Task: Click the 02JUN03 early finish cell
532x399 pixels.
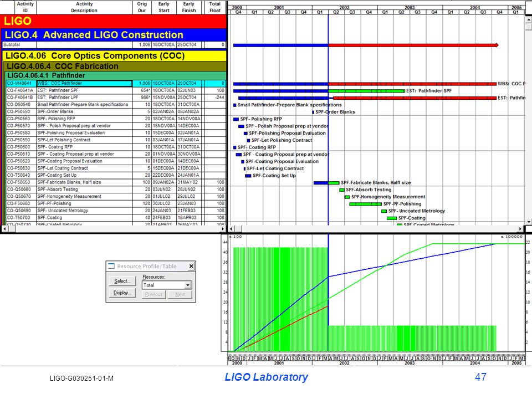Action: 188,90
